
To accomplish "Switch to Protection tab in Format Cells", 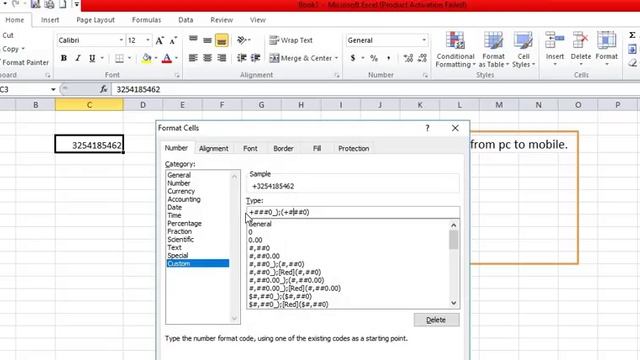I will click(x=353, y=149).
